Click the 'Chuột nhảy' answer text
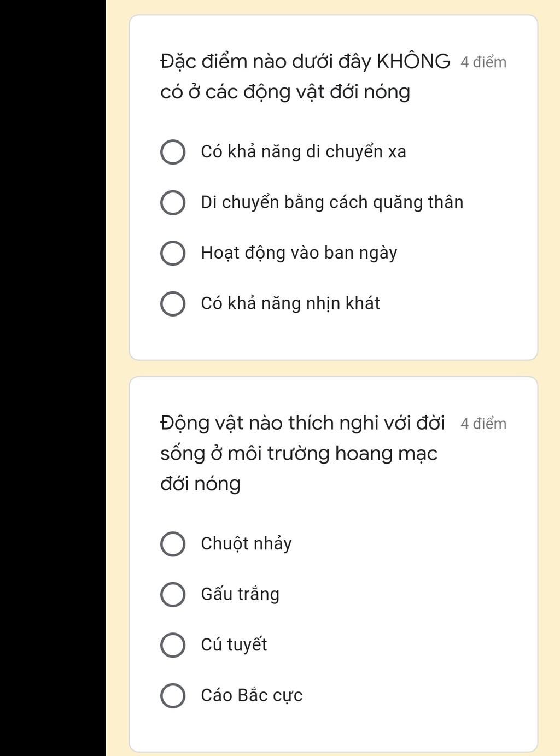This screenshot has height=756, width=560. pyautogui.click(x=246, y=544)
